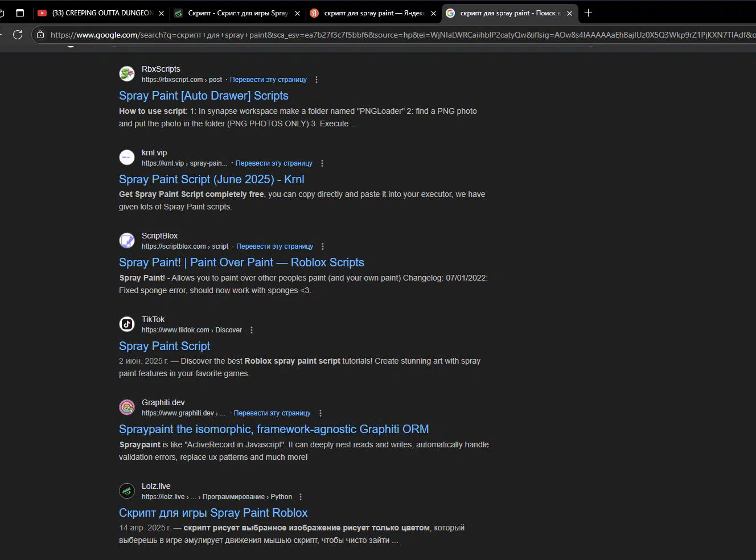The width and height of the screenshot is (756, 560).
Task: Click the https://rbxscript.com › post URL text
Action: 182,80
